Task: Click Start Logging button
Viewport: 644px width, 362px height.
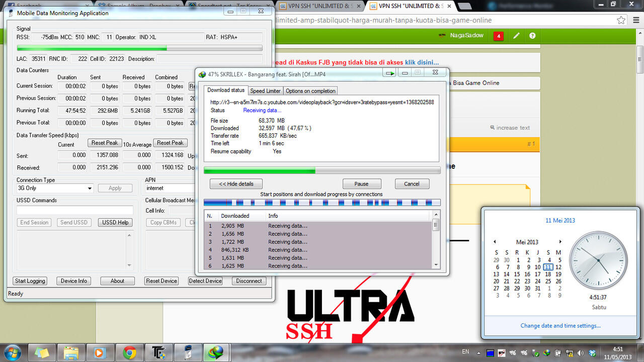Action: coord(30,281)
